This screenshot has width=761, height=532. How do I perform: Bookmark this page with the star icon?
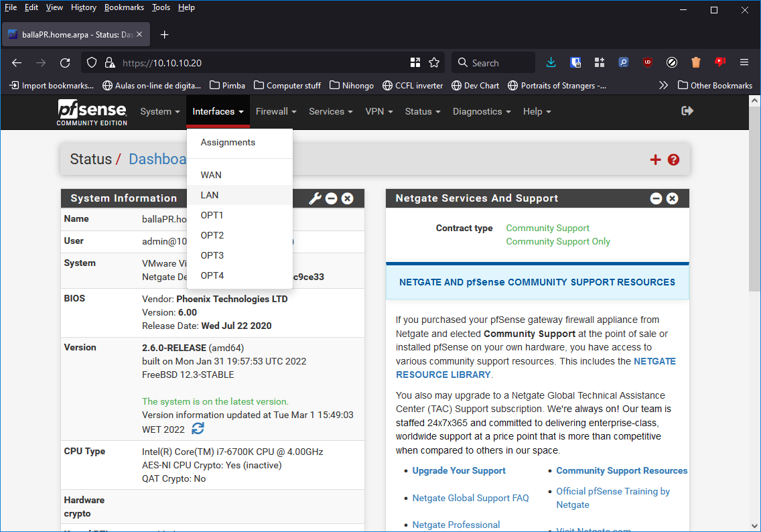[x=434, y=62]
